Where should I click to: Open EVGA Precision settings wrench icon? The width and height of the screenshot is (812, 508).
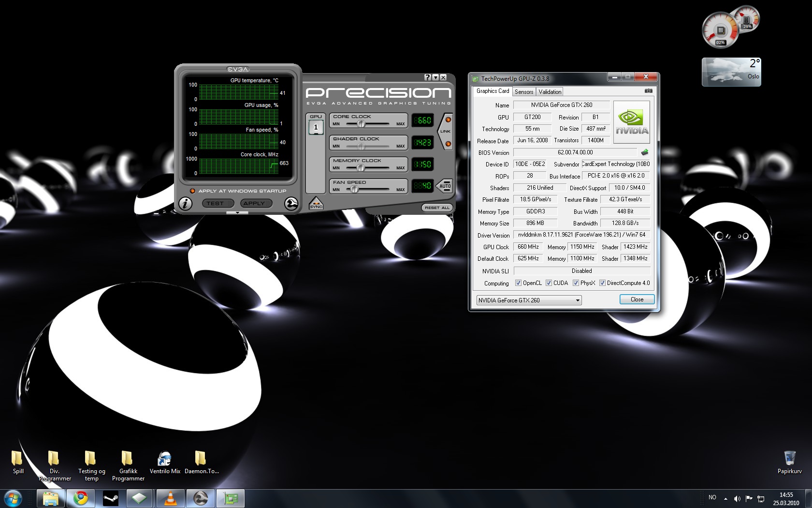point(291,204)
